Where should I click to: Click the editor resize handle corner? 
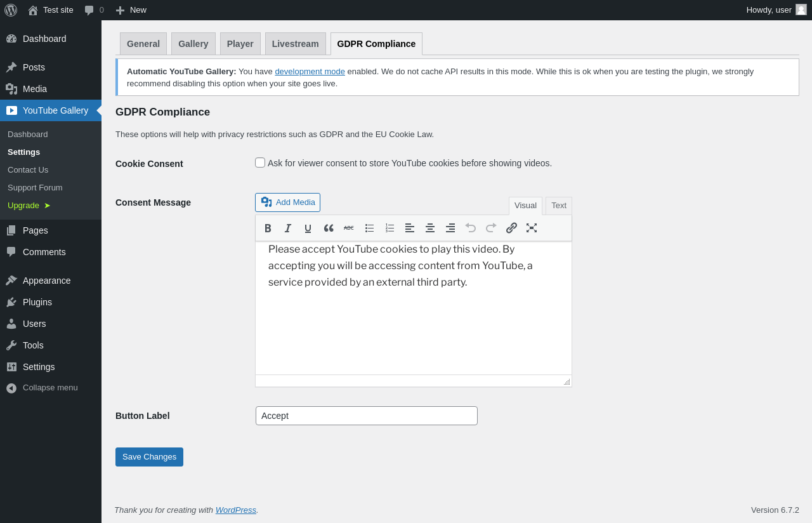pyautogui.click(x=566, y=381)
